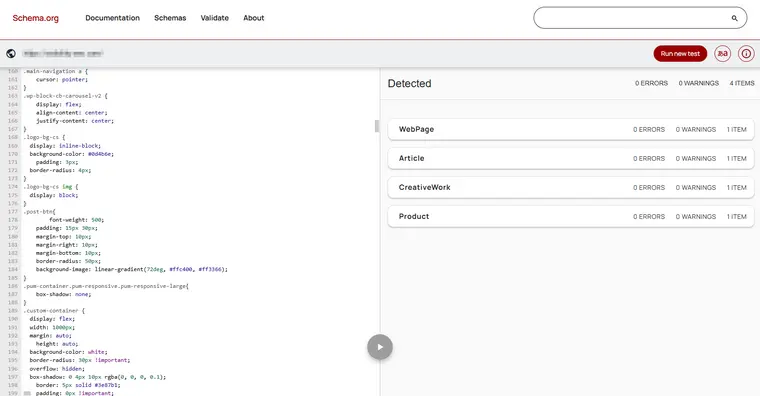Click the background-color #0d4b6e line
This screenshot has height=396, width=760.
(x=71, y=154)
